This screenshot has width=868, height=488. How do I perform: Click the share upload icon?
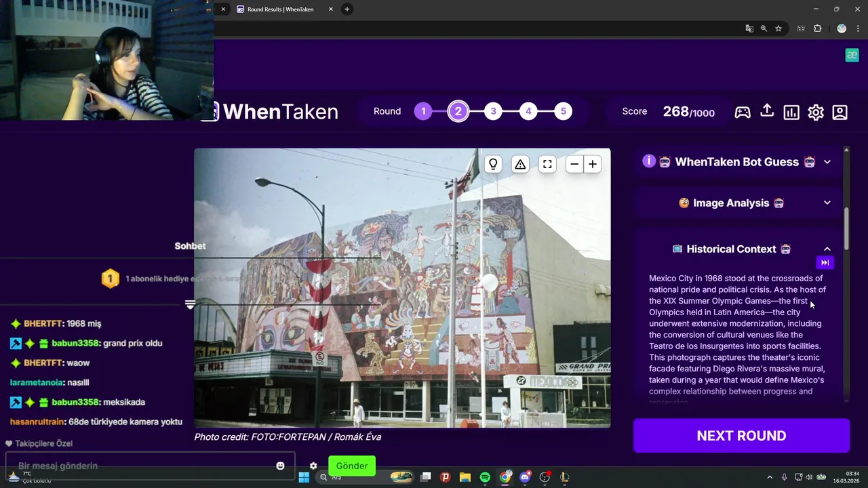pos(767,110)
